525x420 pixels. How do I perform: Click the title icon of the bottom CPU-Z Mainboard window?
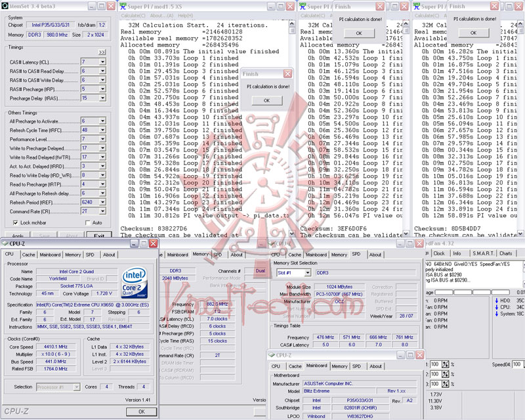coord(272,355)
